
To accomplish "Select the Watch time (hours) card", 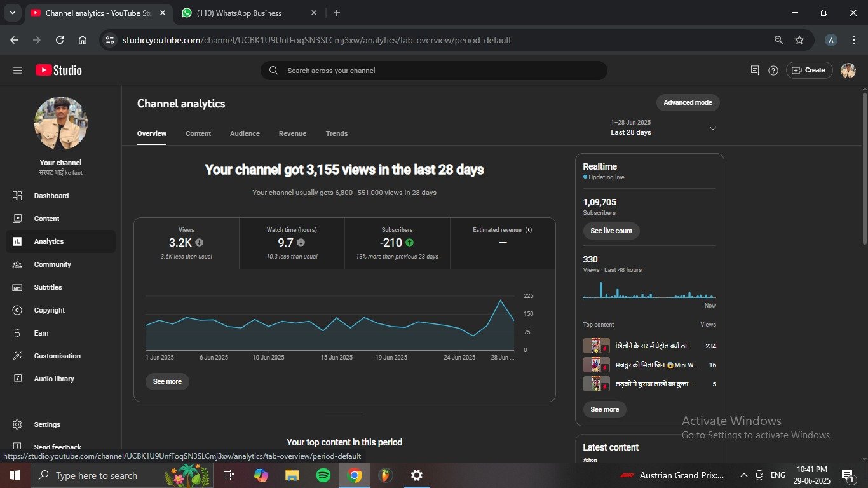I will pos(292,244).
